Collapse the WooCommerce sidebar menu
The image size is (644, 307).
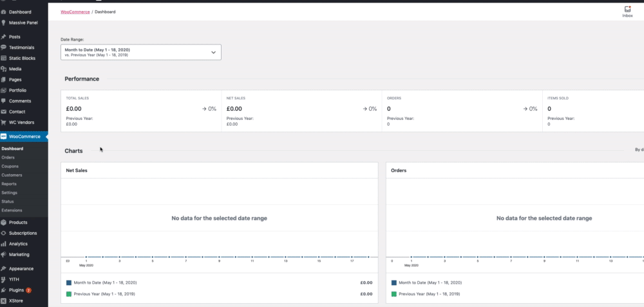[24, 136]
